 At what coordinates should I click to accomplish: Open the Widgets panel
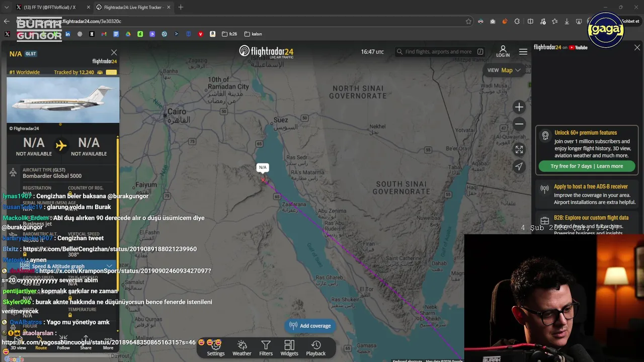coord(289,348)
